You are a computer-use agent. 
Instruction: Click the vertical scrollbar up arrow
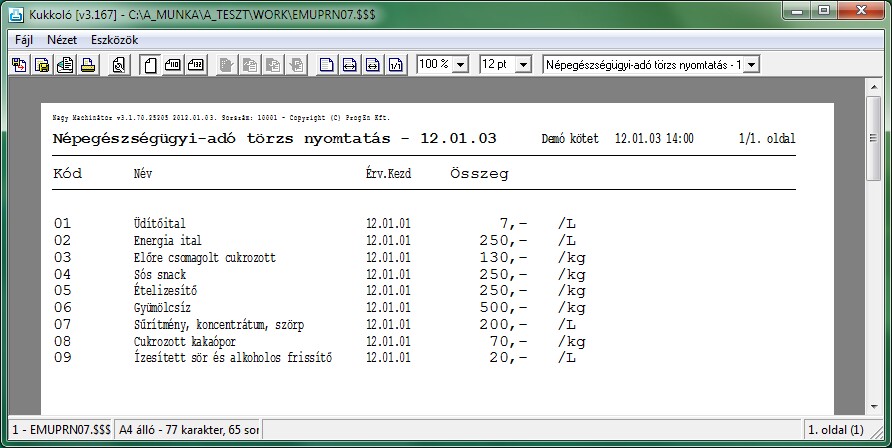873,86
